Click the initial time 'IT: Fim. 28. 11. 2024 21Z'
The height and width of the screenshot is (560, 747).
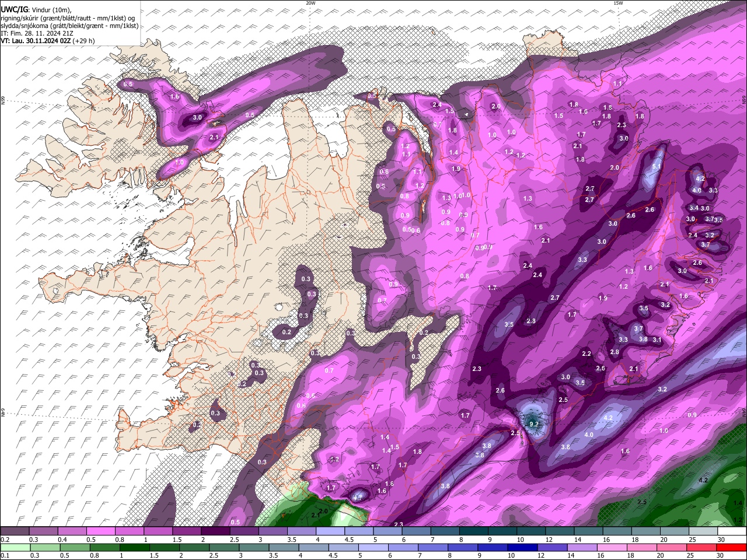tap(36, 33)
